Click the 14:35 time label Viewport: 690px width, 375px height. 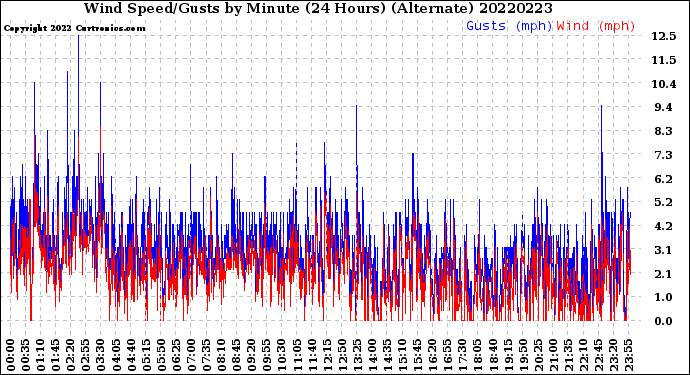[387, 355]
